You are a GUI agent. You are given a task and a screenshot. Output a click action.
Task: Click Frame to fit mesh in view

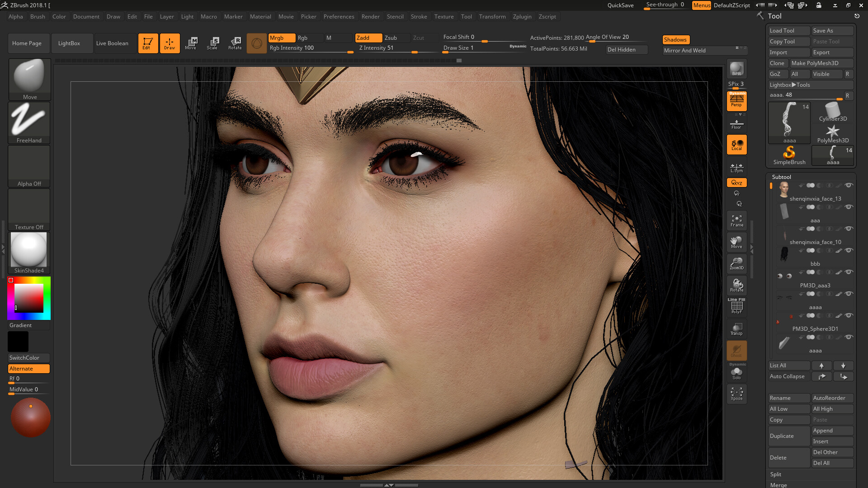(x=736, y=221)
